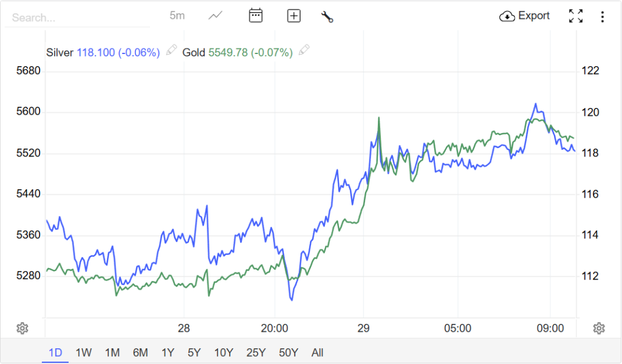
Task: Open the calendar date range picker
Action: point(256,16)
